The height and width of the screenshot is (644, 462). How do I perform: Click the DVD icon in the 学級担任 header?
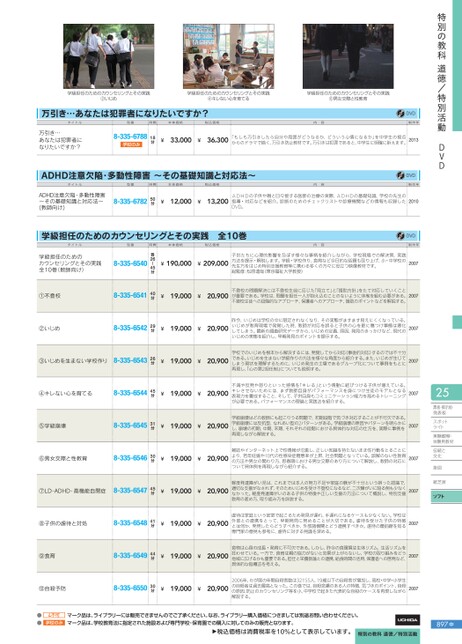click(406, 236)
